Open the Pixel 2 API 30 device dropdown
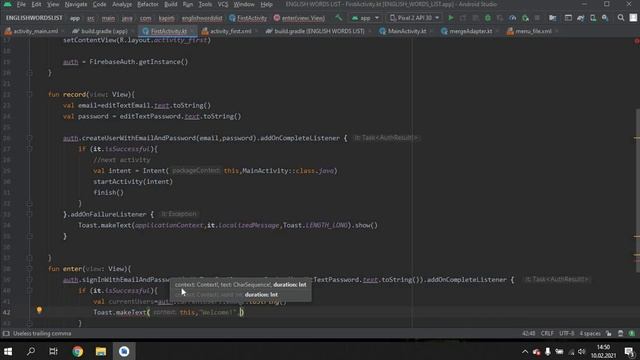Screen dimensions: 640x360 click(414, 18)
